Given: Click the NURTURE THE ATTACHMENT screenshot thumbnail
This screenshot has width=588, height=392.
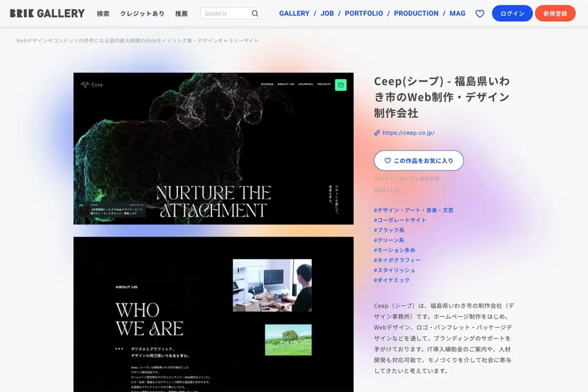Looking at the screenshot, I should (x=214, y=149).
